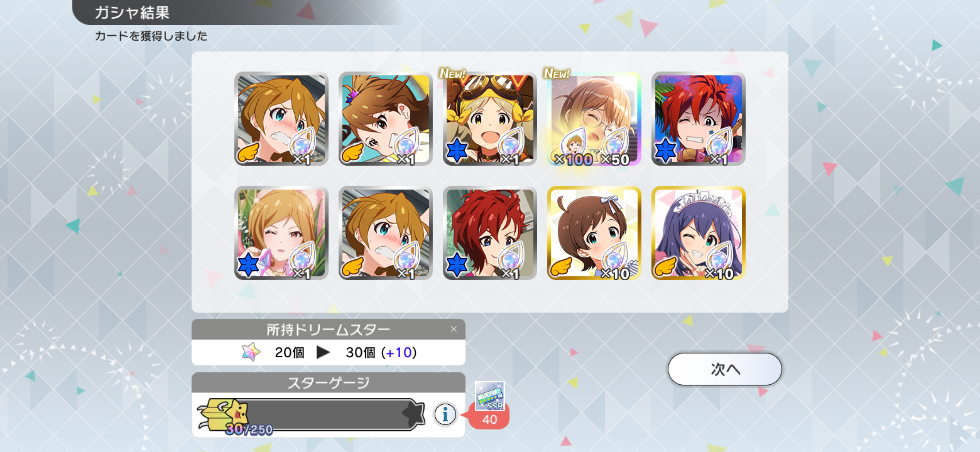The image size is (980, 452).
Task: Tap the Dream Star icon
Action: [x=251, y=352]
